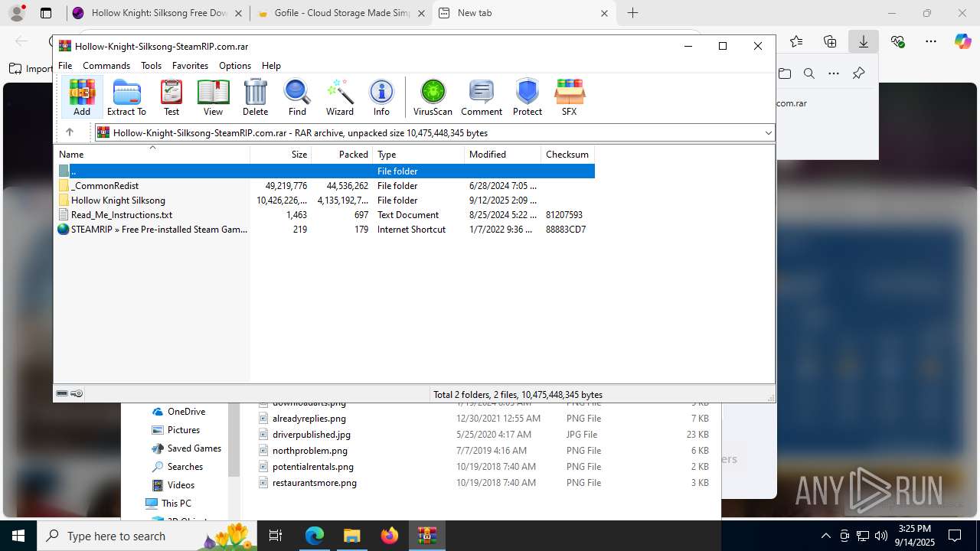Select OneDrive in Explorer sidebar
This screenshot has height=551, width=980.
pyautogui.click(x=186, y=412)
